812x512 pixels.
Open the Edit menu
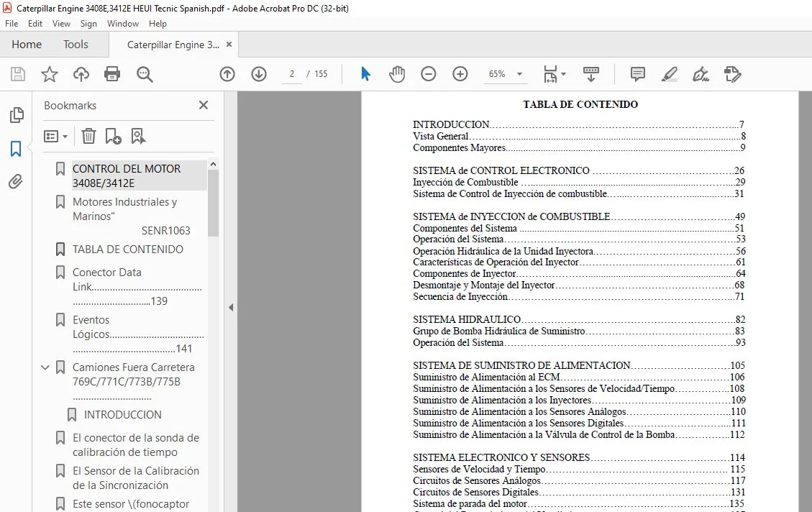tap(35, 24)
